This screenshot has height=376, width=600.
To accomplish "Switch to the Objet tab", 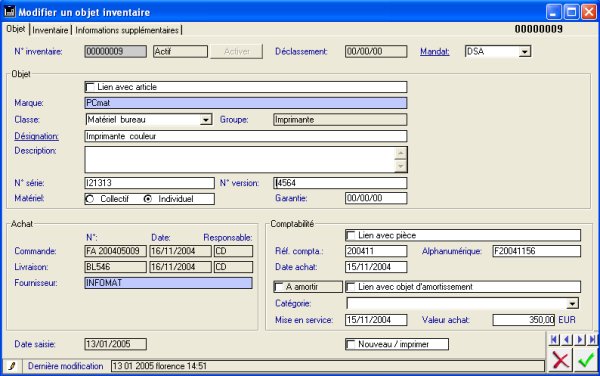I will (x=16, y=29).
